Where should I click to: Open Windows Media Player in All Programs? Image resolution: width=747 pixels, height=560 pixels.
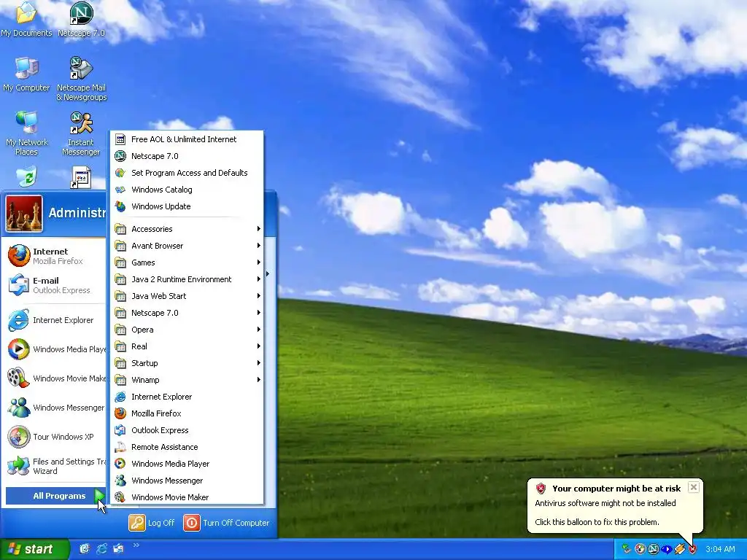point(187,463)
